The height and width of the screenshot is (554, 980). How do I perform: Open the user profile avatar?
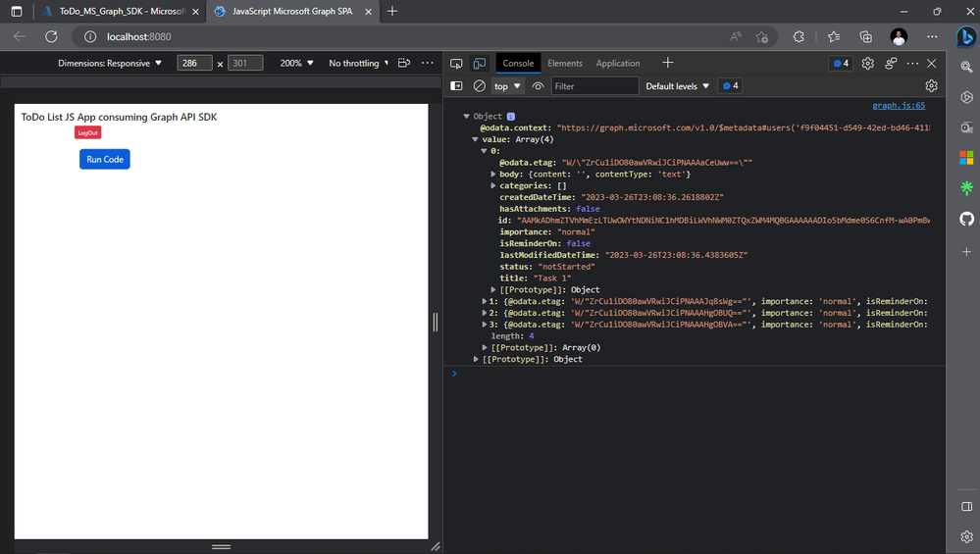click(x=899, y=37)
